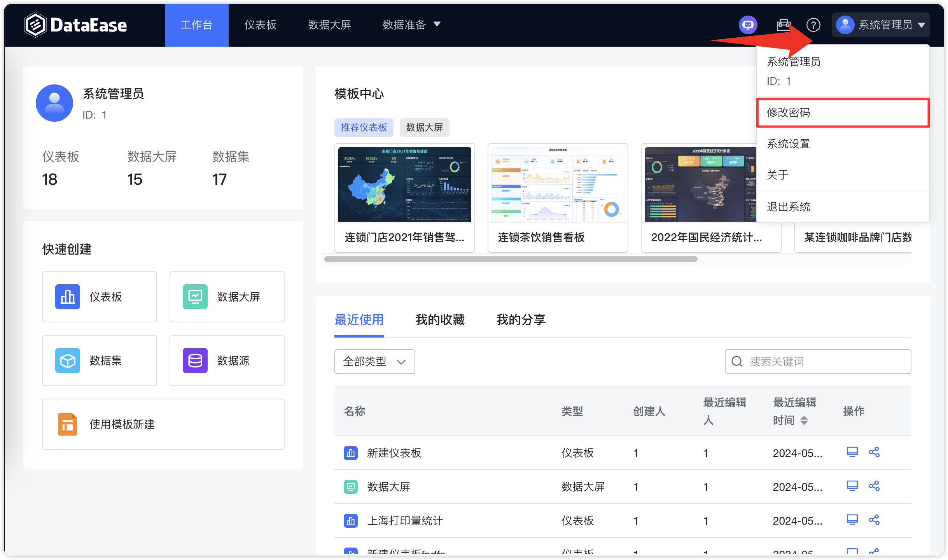This screenshot has width=948, height=560.
Task: Open the help question-mark icon
Action: click(x=813, y=24)
